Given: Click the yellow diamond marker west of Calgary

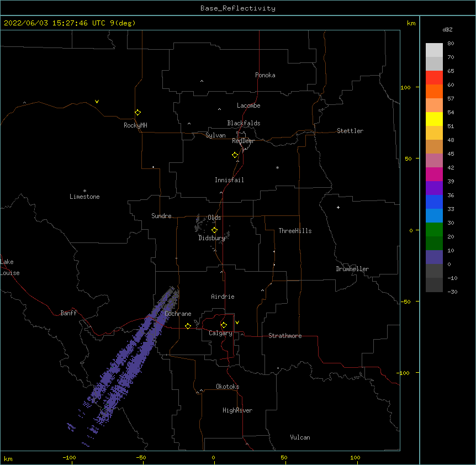Looking at the screenshot, I should pyautogui.click(x=188, y=326).
